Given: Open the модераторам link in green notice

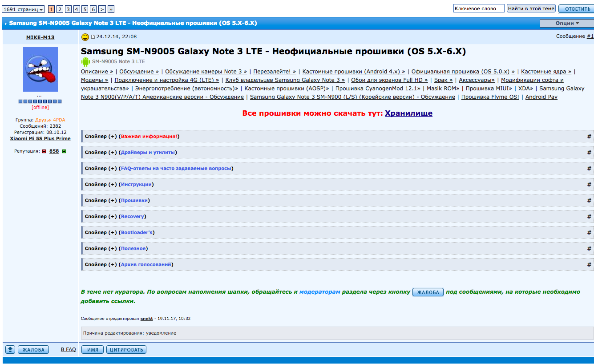Looking at the screenshot, I should point(320,292).
